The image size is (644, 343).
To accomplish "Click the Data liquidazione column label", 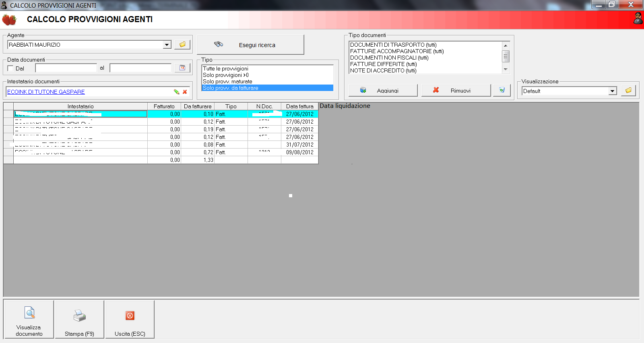I will click(x=345, y=106).
